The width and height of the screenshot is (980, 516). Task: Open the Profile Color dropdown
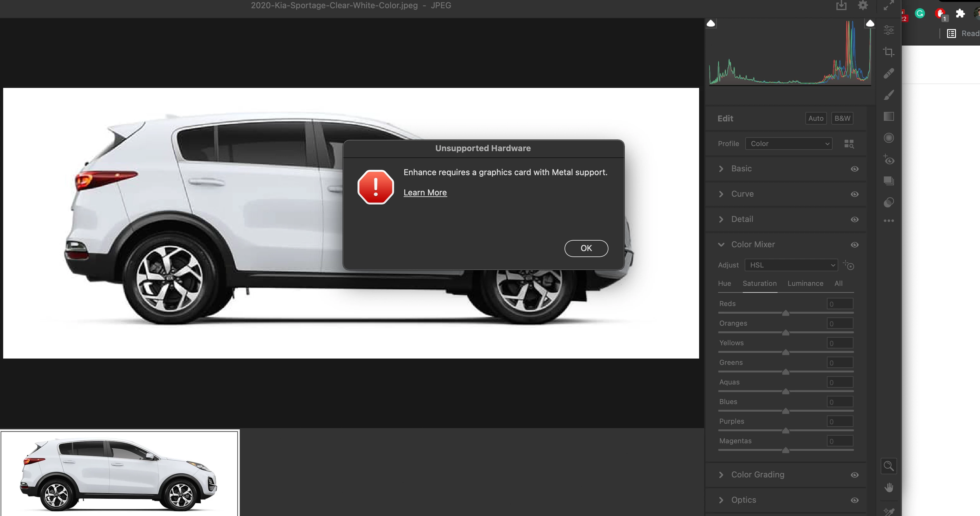tap(789, 144)
